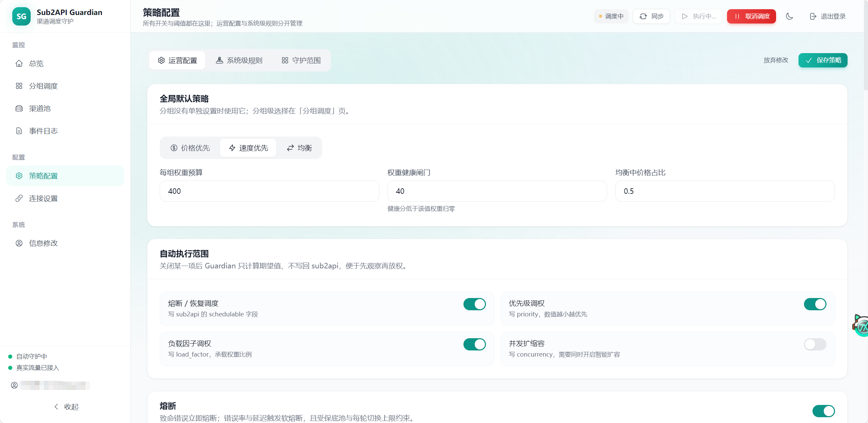Select 均衡 balanced strategy
Screen dimensions: 868x423
click(299, 148)
